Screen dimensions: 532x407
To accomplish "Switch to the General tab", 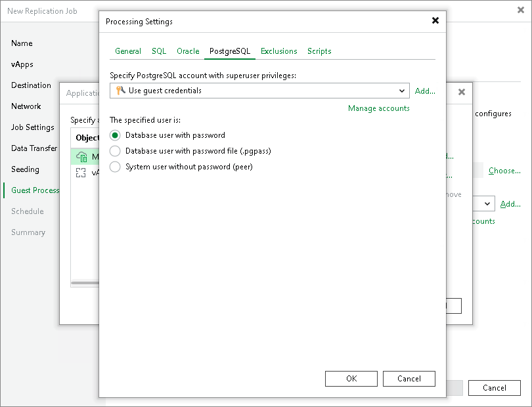I will (128, 51).
